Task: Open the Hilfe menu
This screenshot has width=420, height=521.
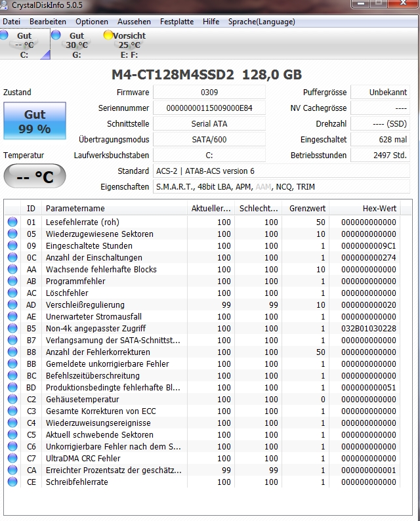Action: pos(211,22)
